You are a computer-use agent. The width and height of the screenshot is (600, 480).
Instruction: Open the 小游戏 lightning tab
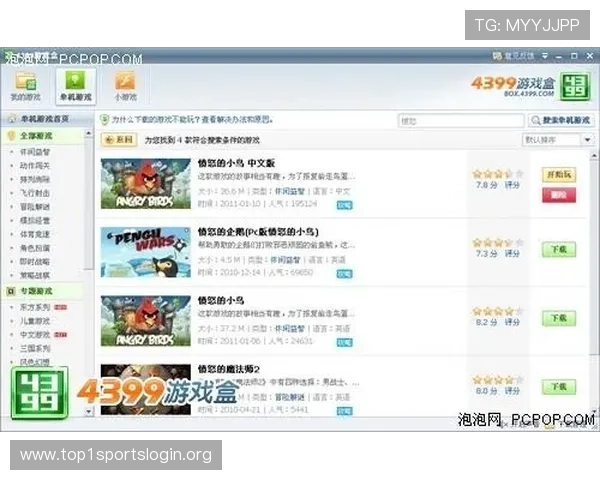126,87
